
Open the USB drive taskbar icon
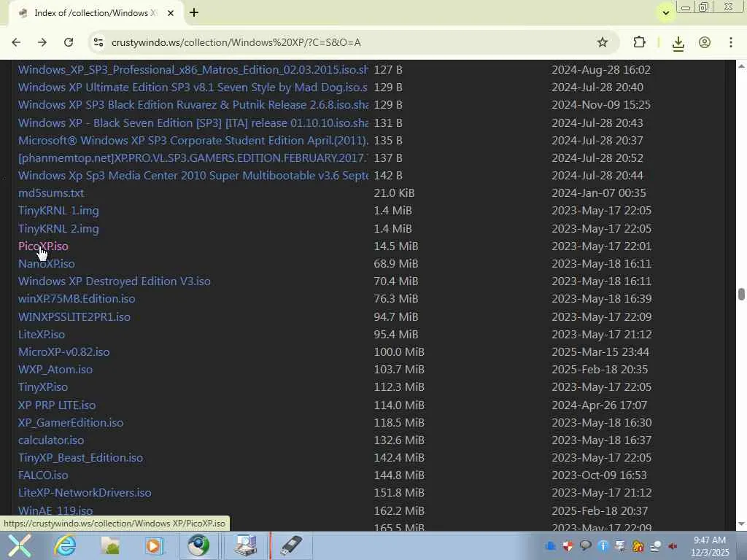[x=291, y=545]
